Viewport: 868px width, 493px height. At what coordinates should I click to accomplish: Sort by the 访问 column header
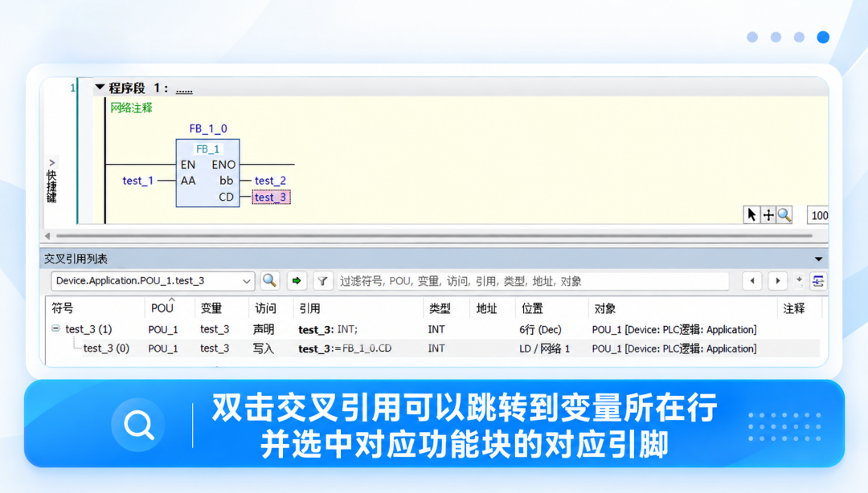point(265,308)
